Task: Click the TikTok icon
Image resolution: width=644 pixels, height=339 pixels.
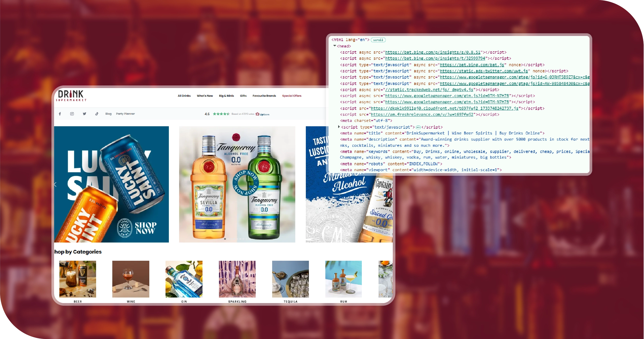Action: coord(97,114)
